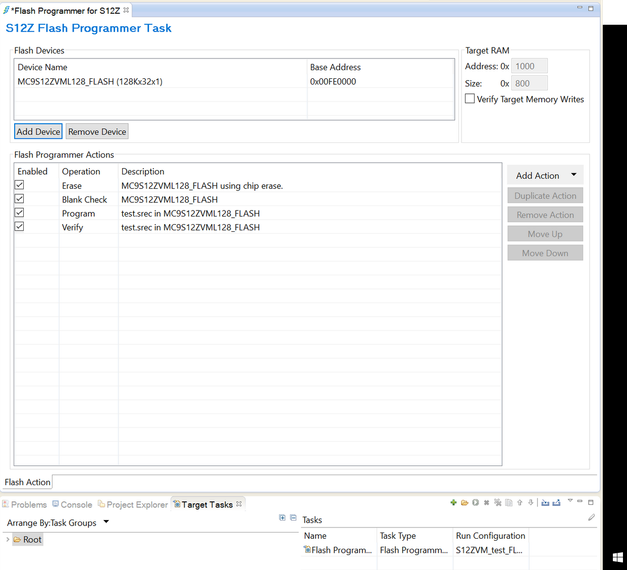627x570 pixels.
Task: Click the Remove Device button
Action: click(97, 132)
